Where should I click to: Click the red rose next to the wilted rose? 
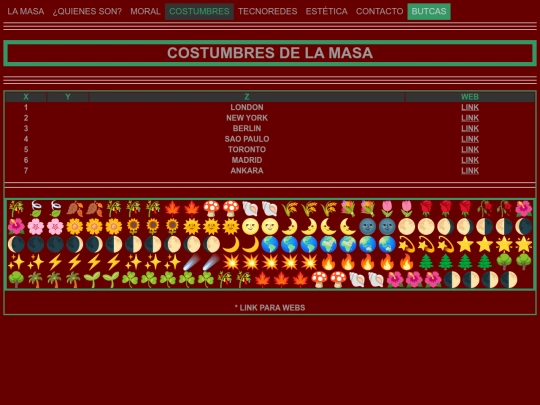(465, 209)
